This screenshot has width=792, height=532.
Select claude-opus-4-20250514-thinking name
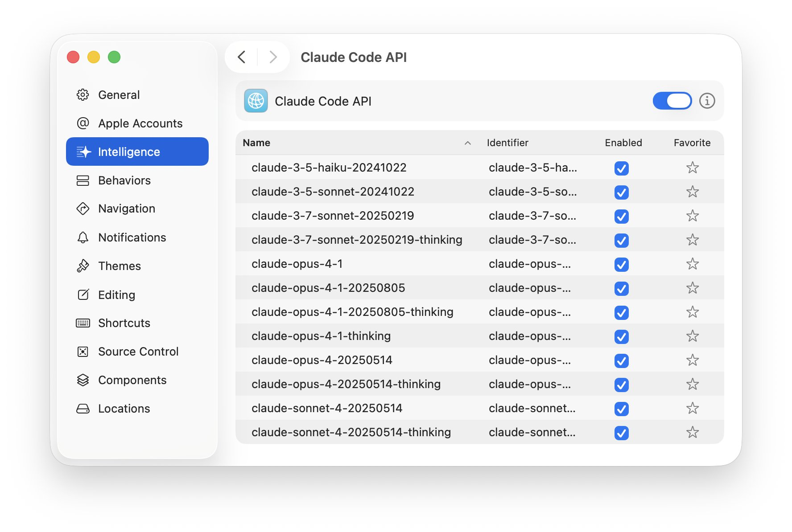pyautogui.click(x=346, y=384)
